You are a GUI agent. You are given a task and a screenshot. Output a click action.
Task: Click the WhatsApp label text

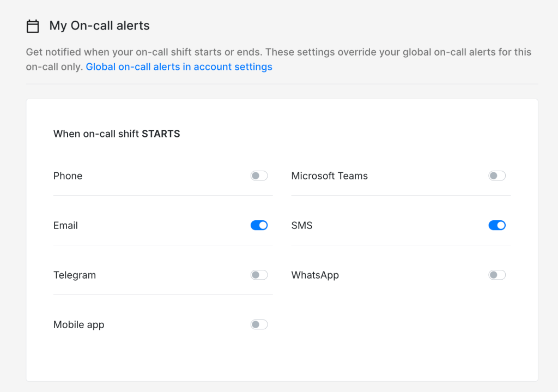click(315, 275)
